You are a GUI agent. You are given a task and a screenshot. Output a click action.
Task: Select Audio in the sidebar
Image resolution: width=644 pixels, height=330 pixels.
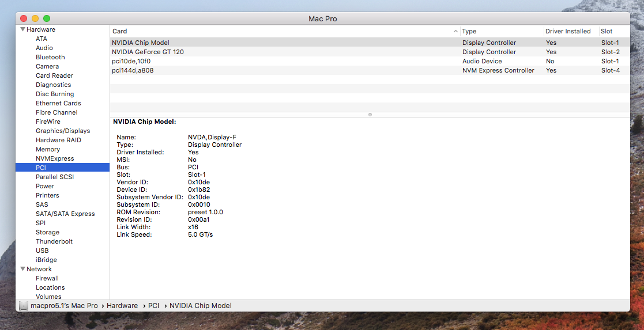click(x=44, y=48)
